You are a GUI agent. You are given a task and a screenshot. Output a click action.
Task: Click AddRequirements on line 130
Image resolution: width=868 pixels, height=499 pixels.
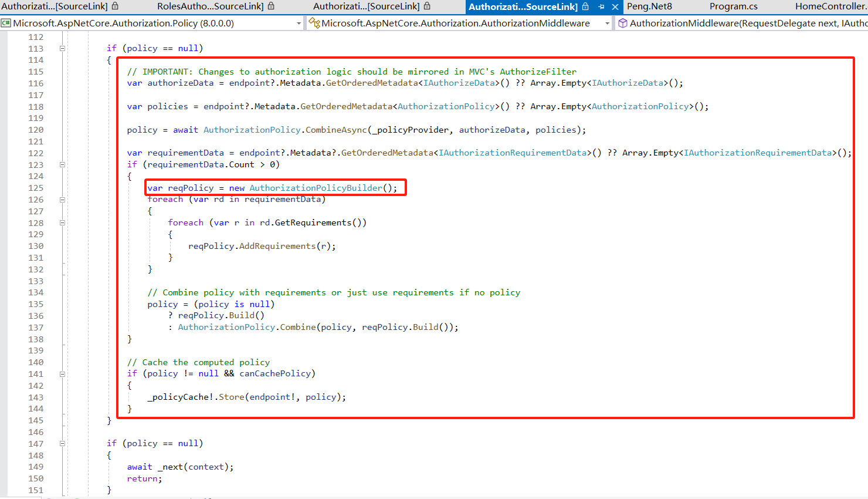277,246
